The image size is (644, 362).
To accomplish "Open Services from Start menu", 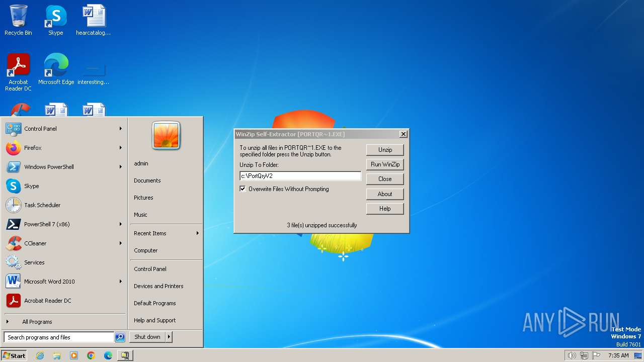I will coord(64,262).
